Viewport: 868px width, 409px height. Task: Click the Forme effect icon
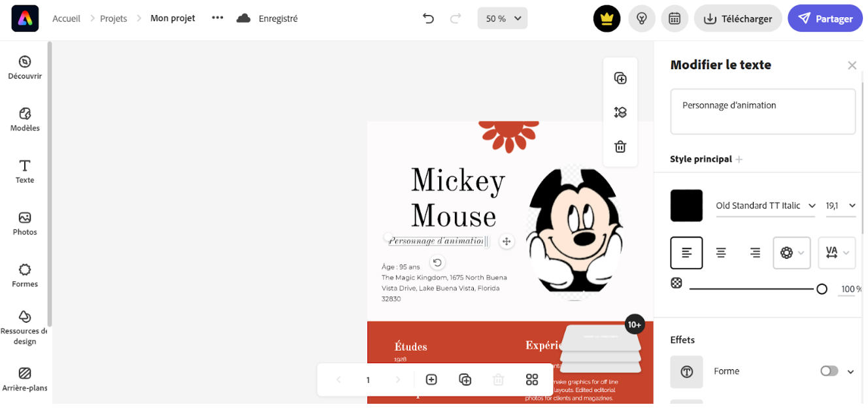point(686,372)
